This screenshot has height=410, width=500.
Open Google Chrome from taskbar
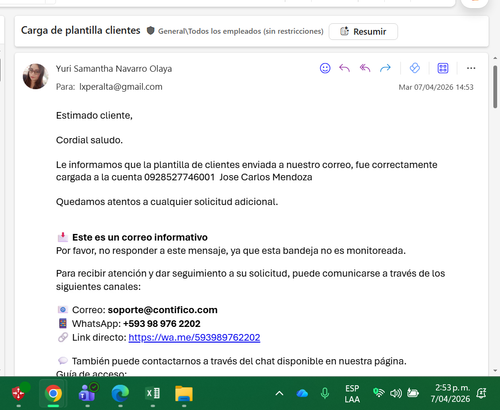[x=53, y=394]
